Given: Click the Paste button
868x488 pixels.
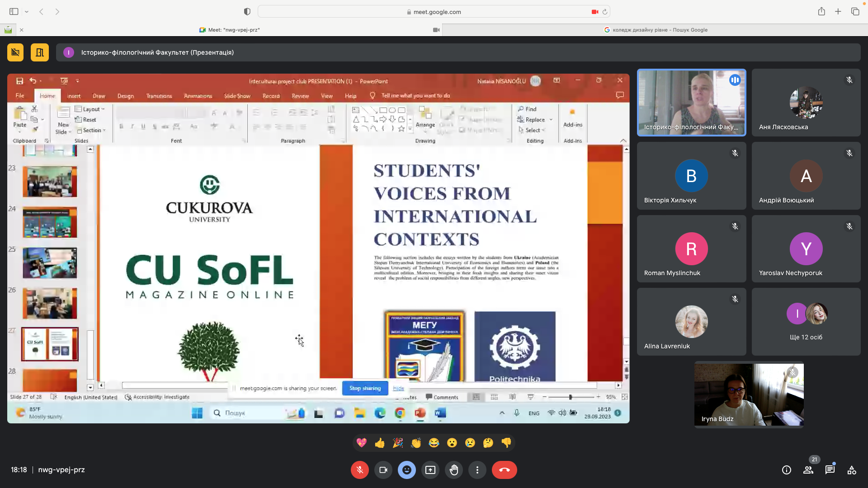Looking at the screenshot, I should pos(19,117).
